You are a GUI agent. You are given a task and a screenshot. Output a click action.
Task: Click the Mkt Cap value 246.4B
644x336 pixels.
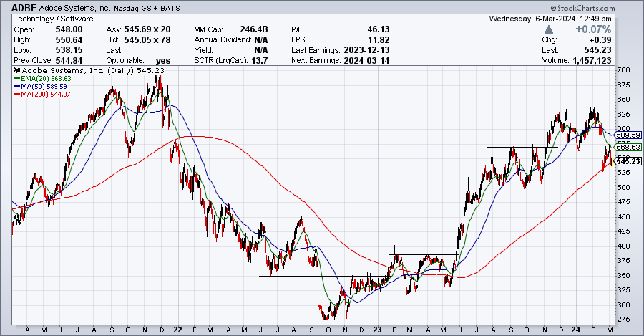click(x=254, y=29)
